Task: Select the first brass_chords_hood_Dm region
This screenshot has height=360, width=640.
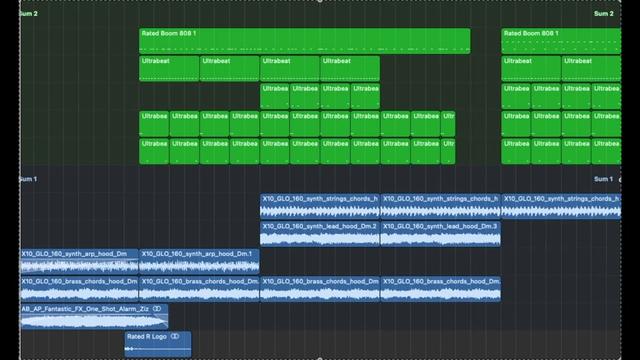Action: [79, 289]
